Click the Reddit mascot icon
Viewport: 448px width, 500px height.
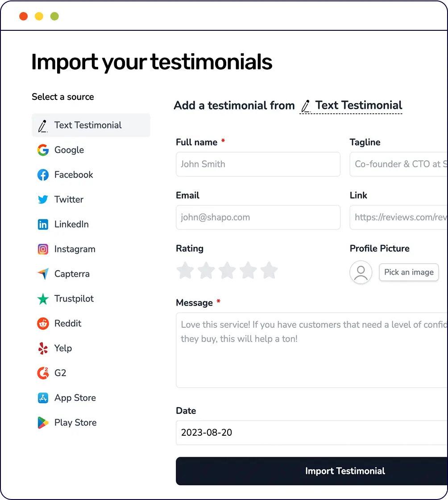(43, 323)
